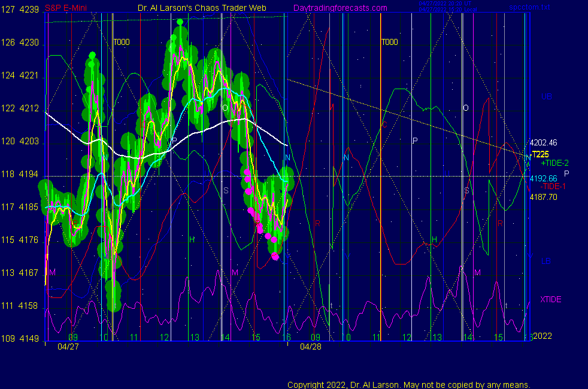Click the cyan '4192.66' price value
The image size is (588, 389).
[543, 179]
